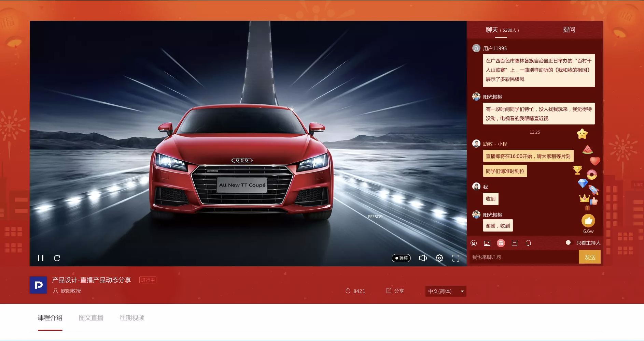Click the message 谢谢，收到
Viewport: 644px width, 341px height.
coord(498,226)
